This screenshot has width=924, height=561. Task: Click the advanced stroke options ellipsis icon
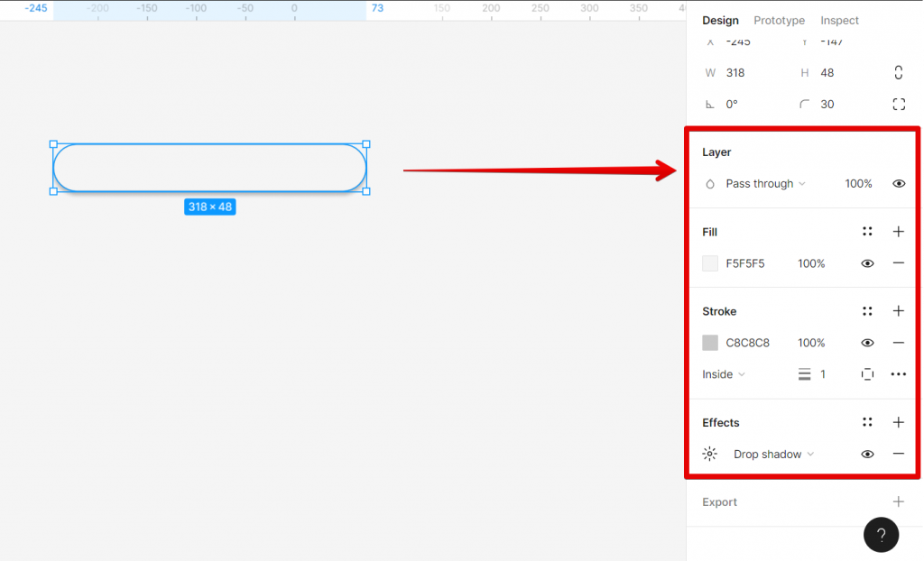898,373
